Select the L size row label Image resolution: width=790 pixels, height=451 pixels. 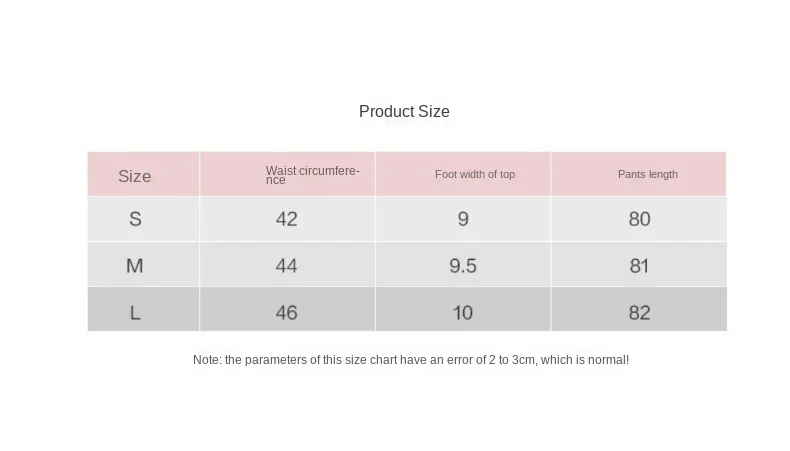coord(135,312)
